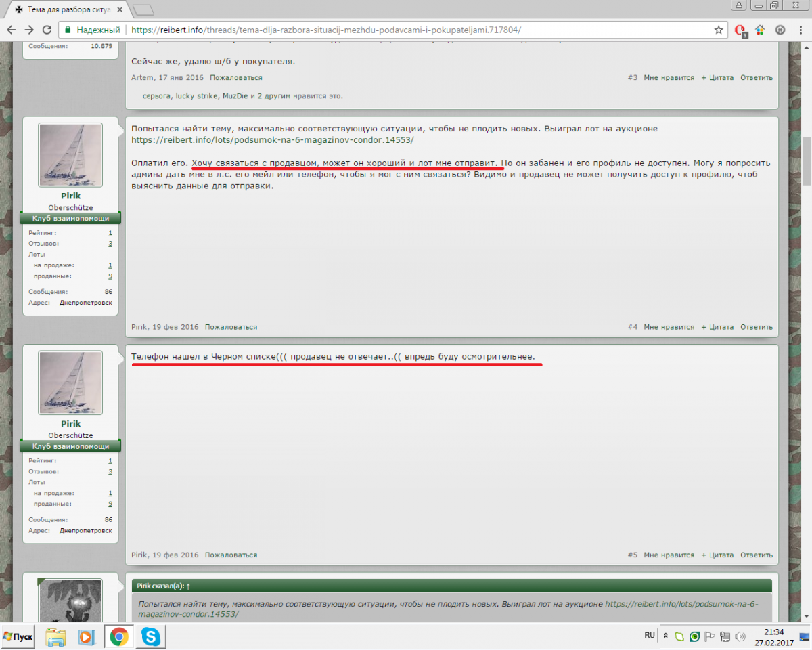Viewport: 812px width, 650px height.
Task: Quote post #5 with + Цитата
Action: (x=717, y=555)
